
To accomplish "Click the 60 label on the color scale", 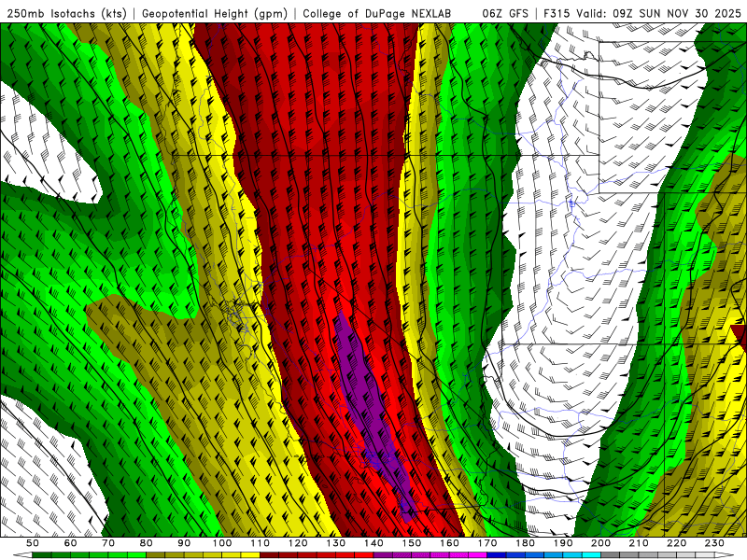I will [x=71, y=543].
